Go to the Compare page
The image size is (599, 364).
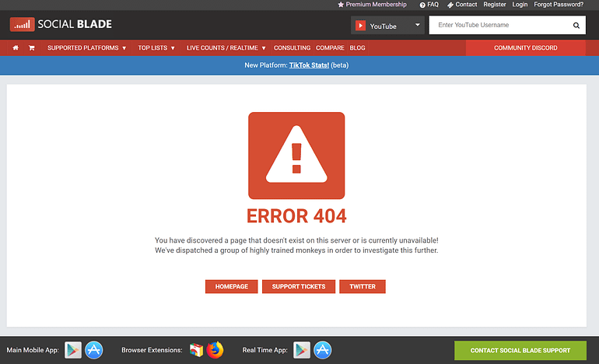330,48
